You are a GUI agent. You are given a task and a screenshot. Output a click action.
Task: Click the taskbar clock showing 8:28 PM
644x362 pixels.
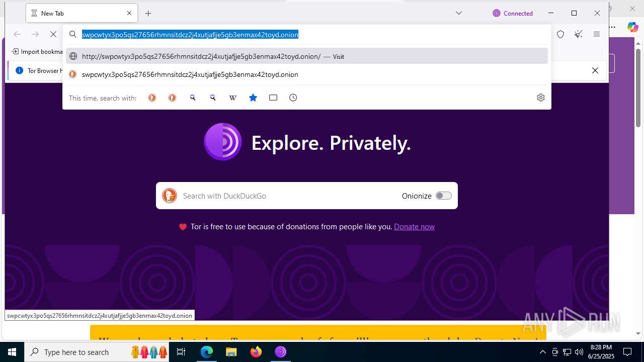601,352
